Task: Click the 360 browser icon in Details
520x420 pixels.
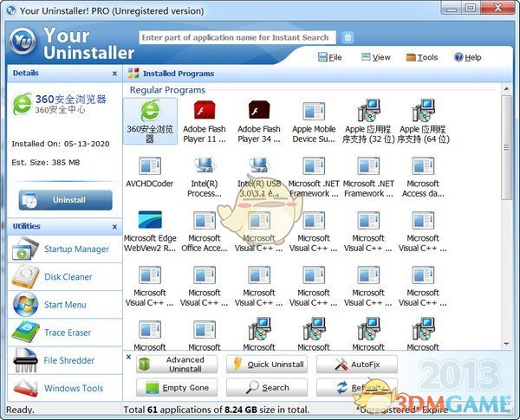Action: [x=23, y=104]
